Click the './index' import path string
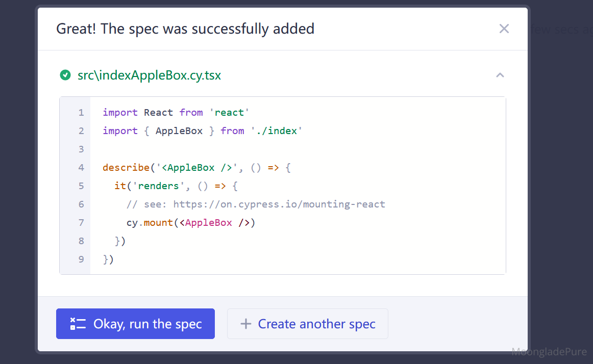Image resolution: width=593 pixels, height=364 pixels. point(276,131)
